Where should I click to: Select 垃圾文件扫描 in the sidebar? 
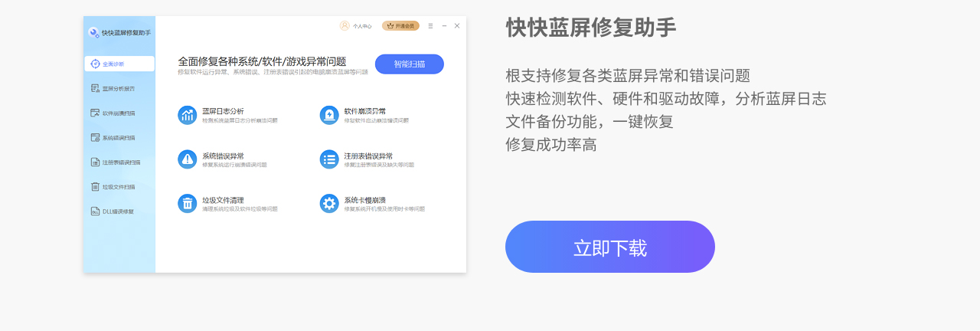113,186
